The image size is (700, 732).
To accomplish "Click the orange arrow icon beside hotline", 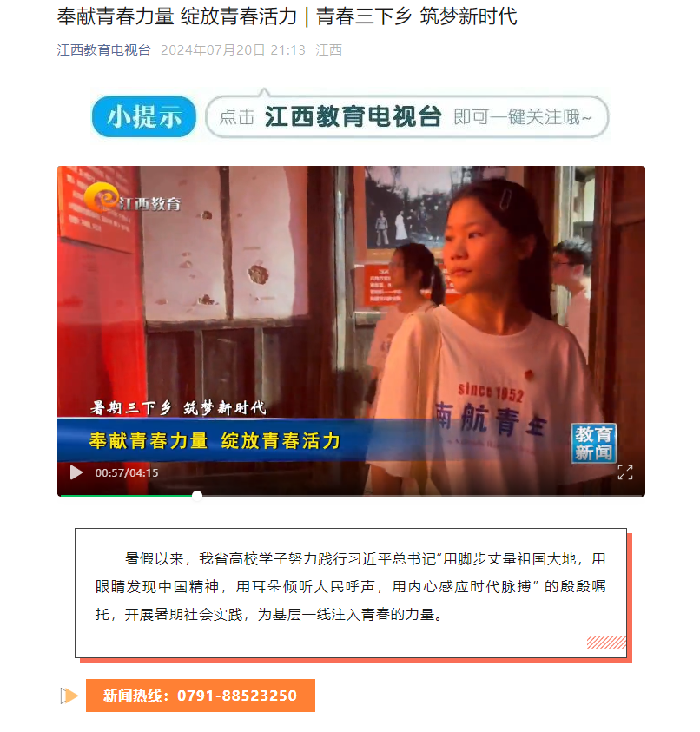I will point(69,696).
